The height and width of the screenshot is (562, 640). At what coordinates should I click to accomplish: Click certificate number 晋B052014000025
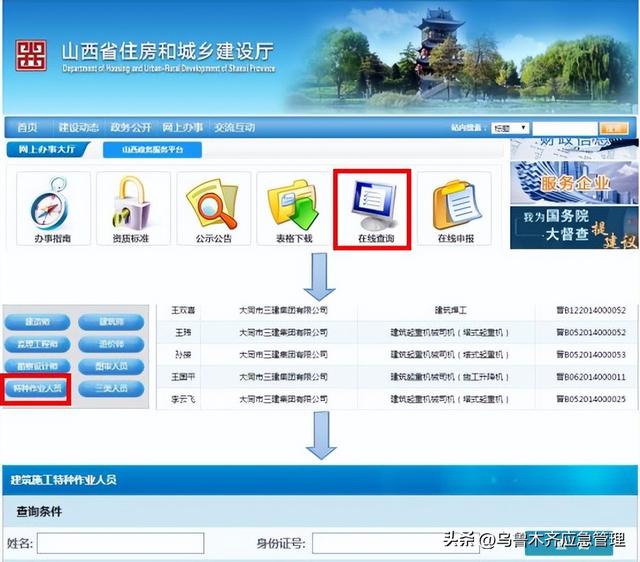point(591,399)
